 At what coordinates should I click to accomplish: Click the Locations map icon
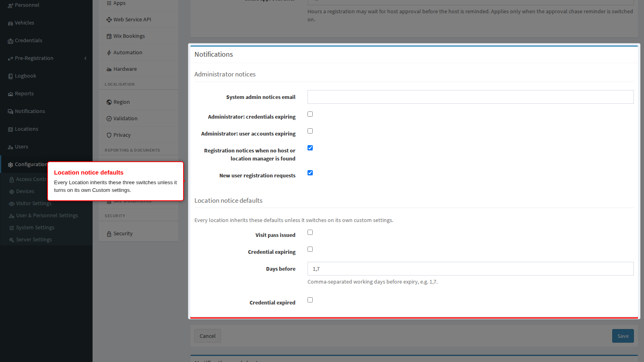tap(10, 129)
